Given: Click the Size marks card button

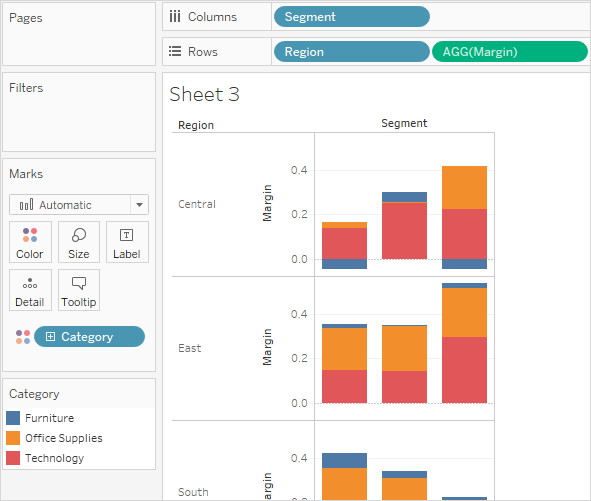Looking at the screenshot, I should 79,242.
